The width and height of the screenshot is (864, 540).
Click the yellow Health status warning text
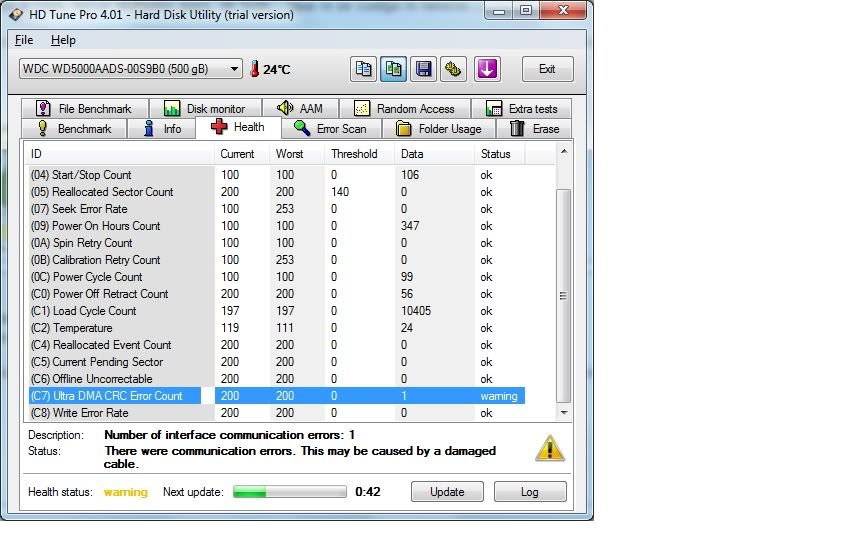[126, 492]
